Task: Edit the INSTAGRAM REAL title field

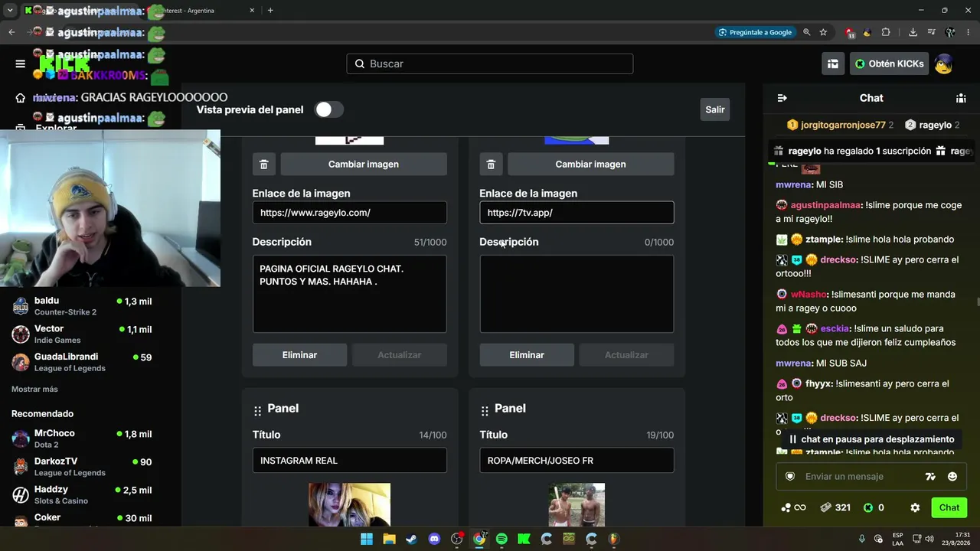Action: coord(350,461)
